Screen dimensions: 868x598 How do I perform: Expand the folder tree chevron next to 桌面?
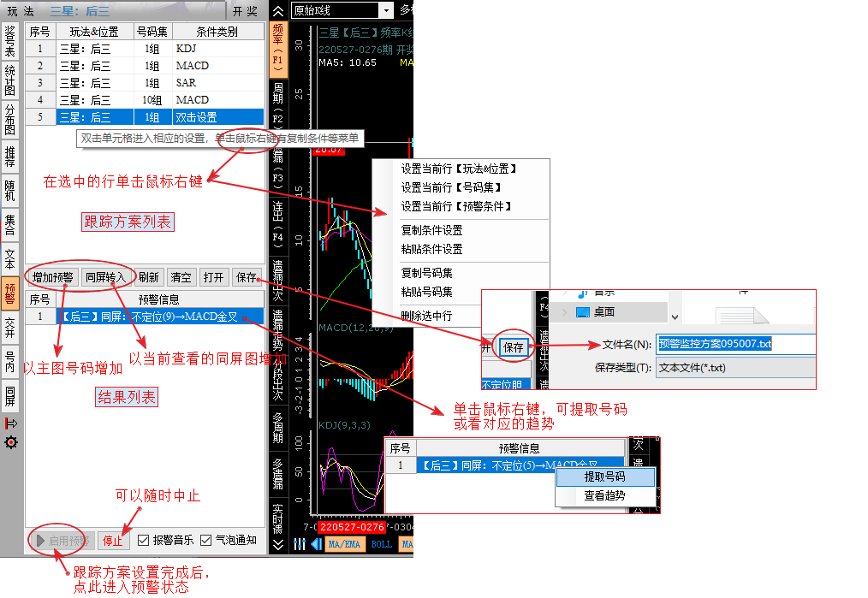tap(562, 311)
